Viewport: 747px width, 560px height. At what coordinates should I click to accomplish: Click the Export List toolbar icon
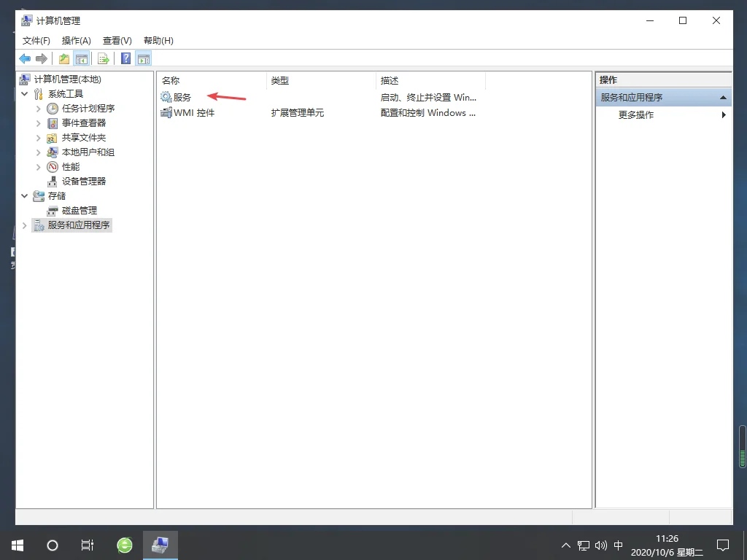coord(104,59)
